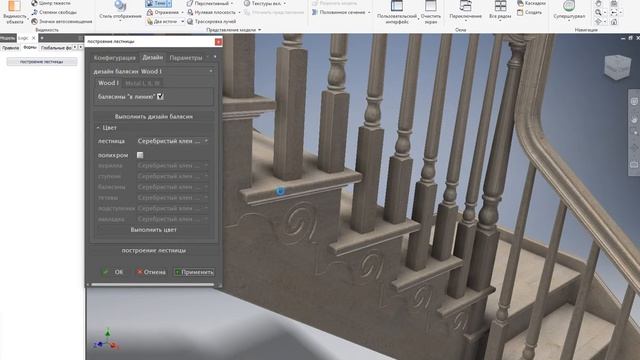Click the Создать new window button
This screenshot has height=360, width=640.
[529, 12]
